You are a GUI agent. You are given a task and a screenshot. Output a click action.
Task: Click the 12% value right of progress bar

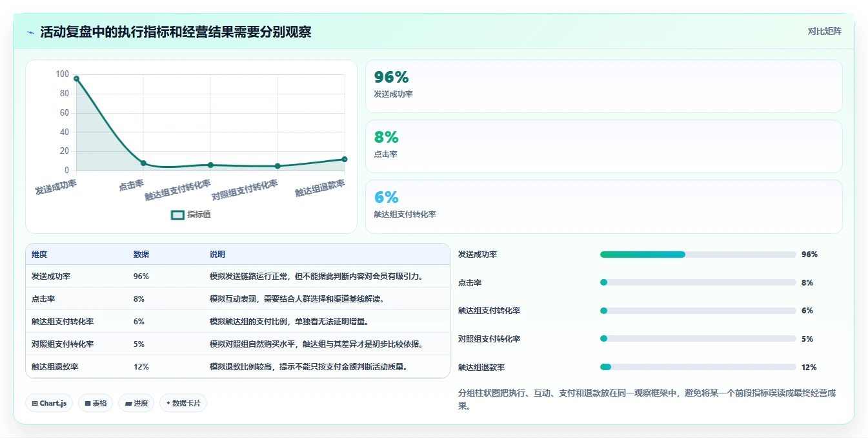(x=809, y=368)
